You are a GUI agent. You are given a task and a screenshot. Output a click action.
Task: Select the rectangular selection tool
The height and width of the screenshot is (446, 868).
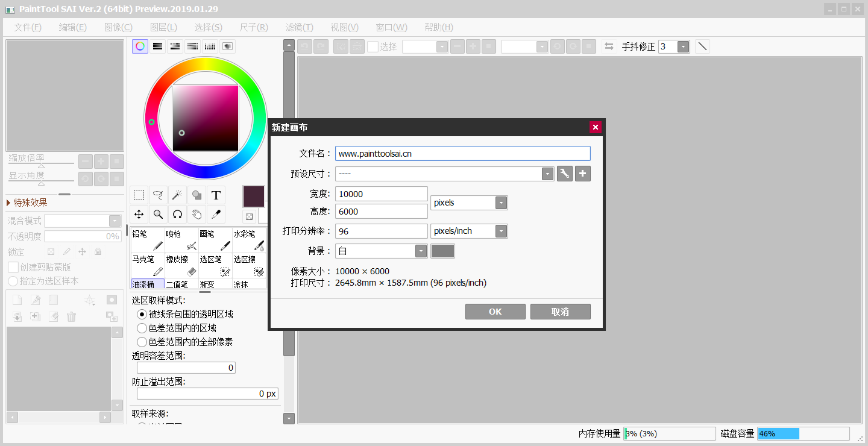point(139,195)
